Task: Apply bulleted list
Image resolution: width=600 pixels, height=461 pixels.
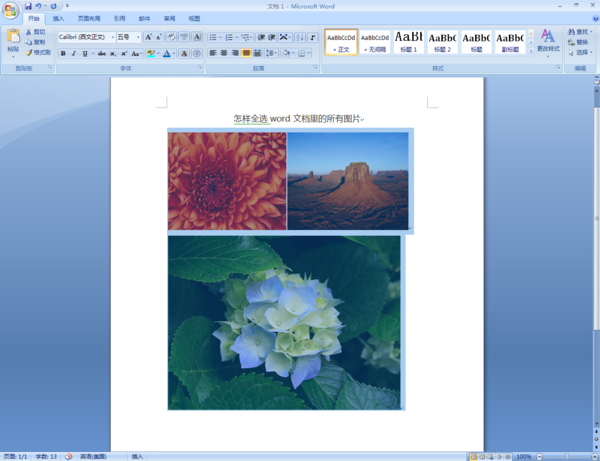Action: click(213, 37)
